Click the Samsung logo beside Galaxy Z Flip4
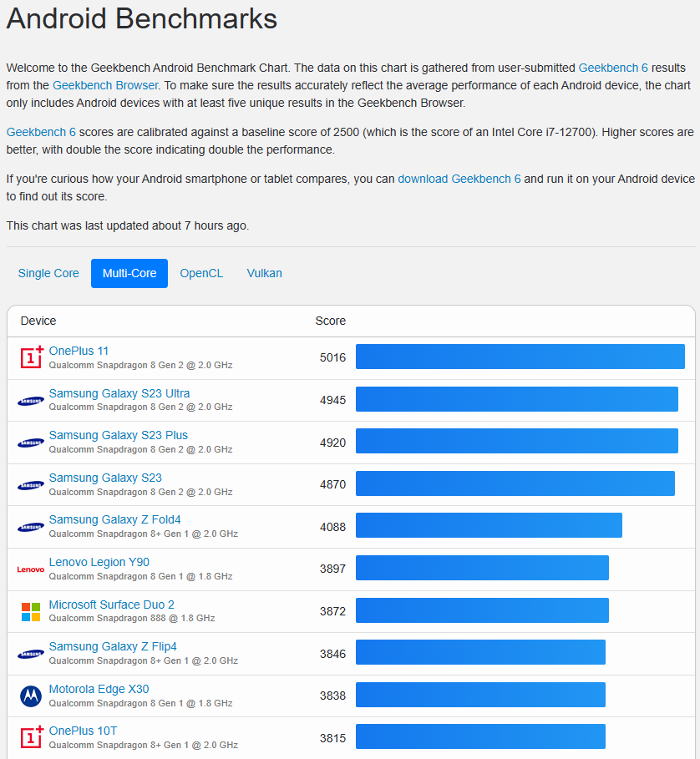Image resolution: width=700 pixels, height=759 pixels. (x=31, y=655)
